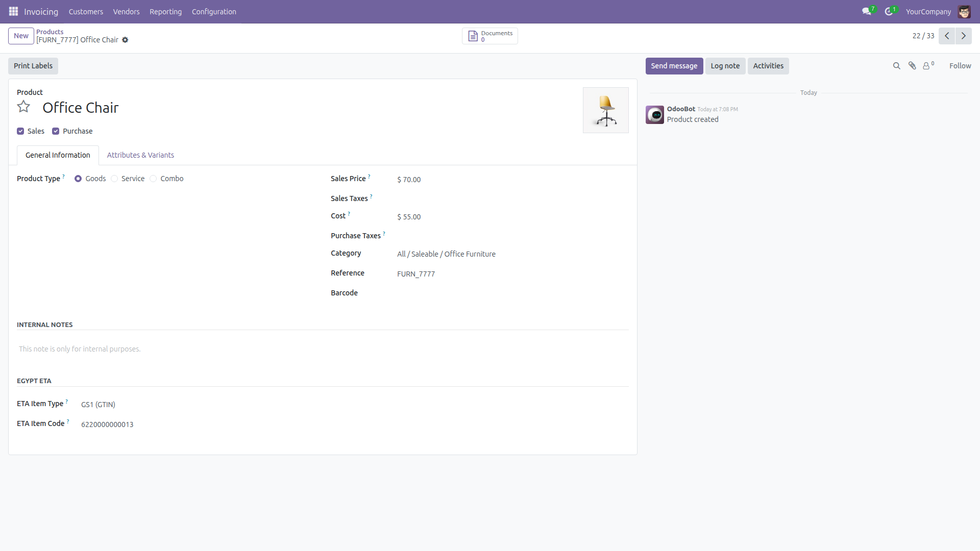Select Service product type
This screenshot has height=551, width=980.
[x=114, y=179]
